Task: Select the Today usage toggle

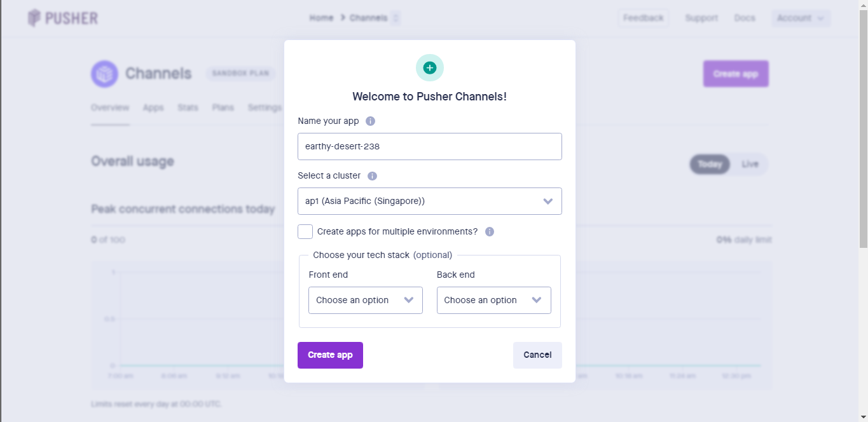Action: (x=709, y=164)
